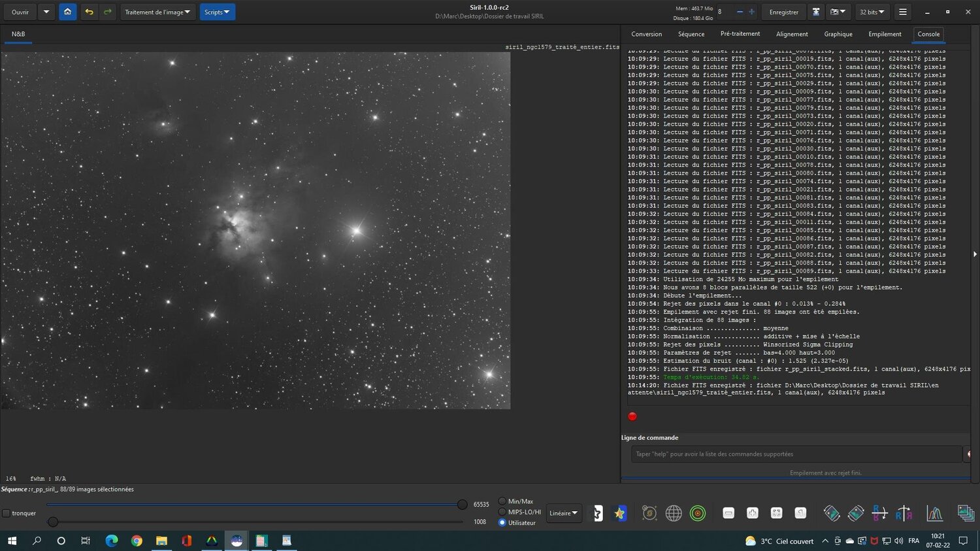The height and width of the screenshot is (551, 980).
Task: Click the green target photometry icon
Action: (x=698, y=514)
